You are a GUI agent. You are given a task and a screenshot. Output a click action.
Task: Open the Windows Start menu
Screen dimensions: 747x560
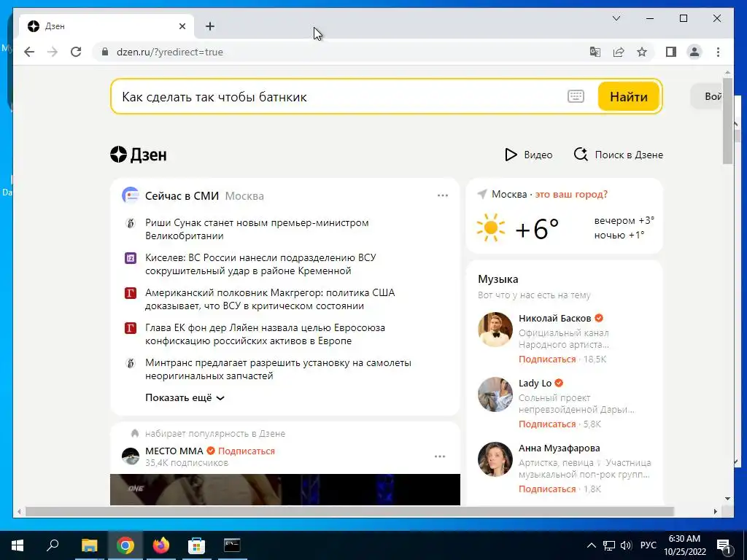coord(18,545)
